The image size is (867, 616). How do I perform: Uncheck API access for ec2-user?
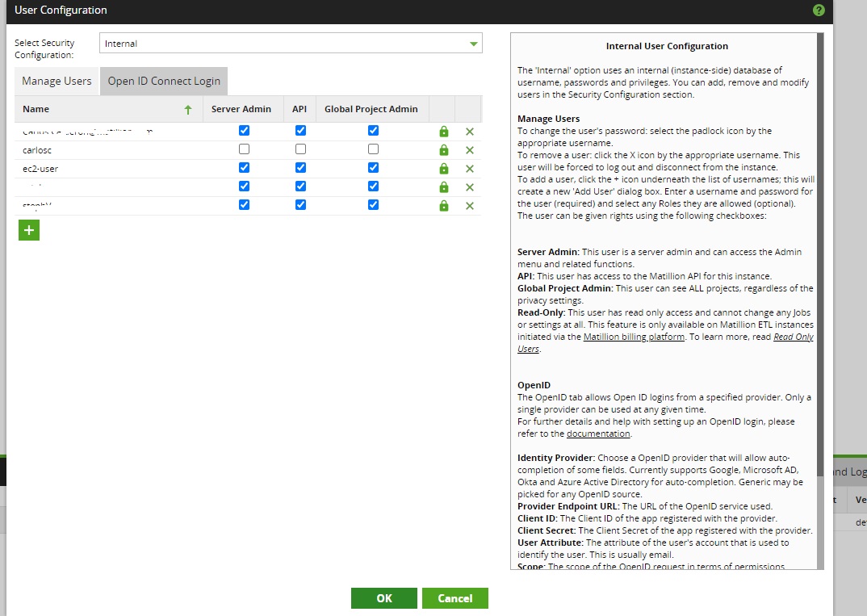pyautogui.click(x=300, y=168)
